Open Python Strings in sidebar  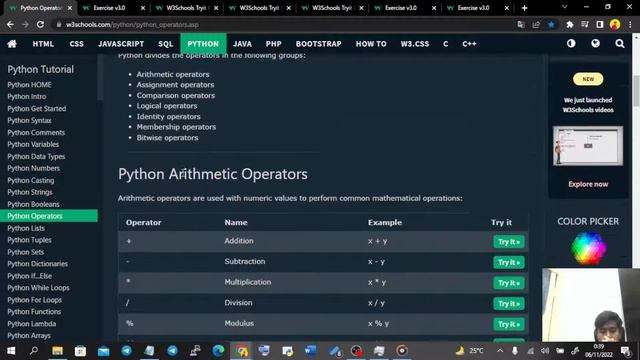click(x=30, y=192)
